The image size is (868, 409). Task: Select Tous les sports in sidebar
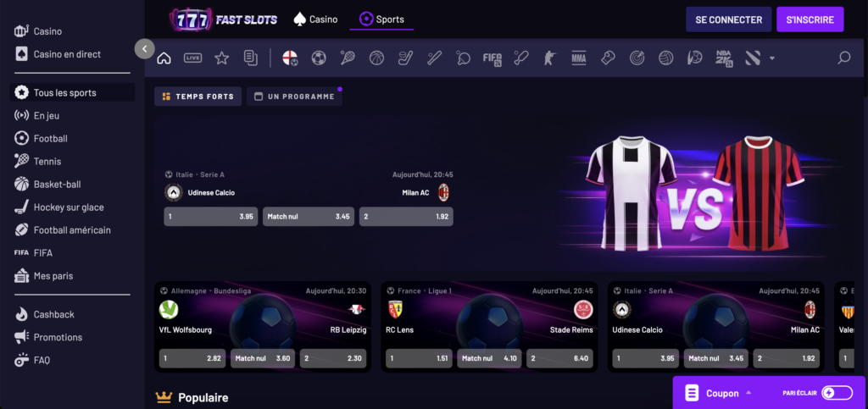coord(72,92)
